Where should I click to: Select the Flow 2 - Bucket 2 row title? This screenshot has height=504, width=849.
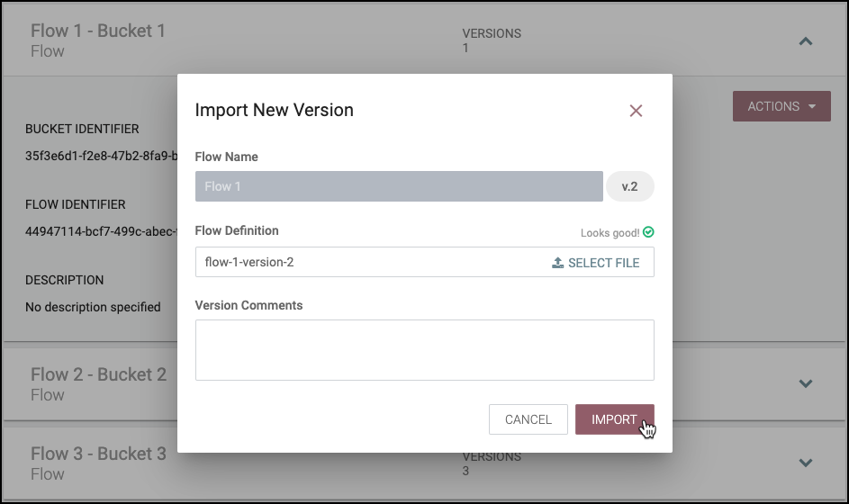click(x=98, y=374)
